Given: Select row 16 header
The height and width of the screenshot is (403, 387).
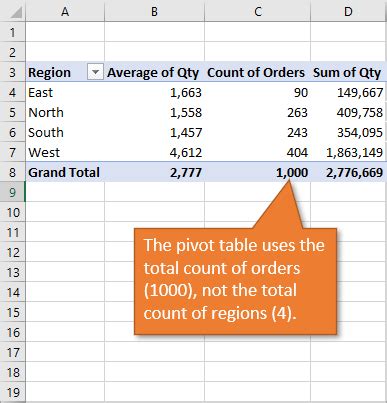Looking at the screenshot, I should (x=13, y=332).
